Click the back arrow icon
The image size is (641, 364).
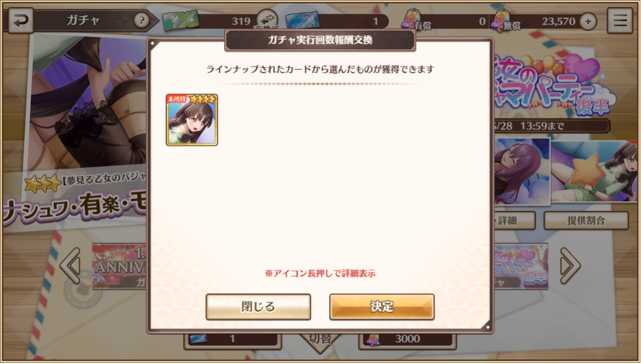tap(20, 20)
